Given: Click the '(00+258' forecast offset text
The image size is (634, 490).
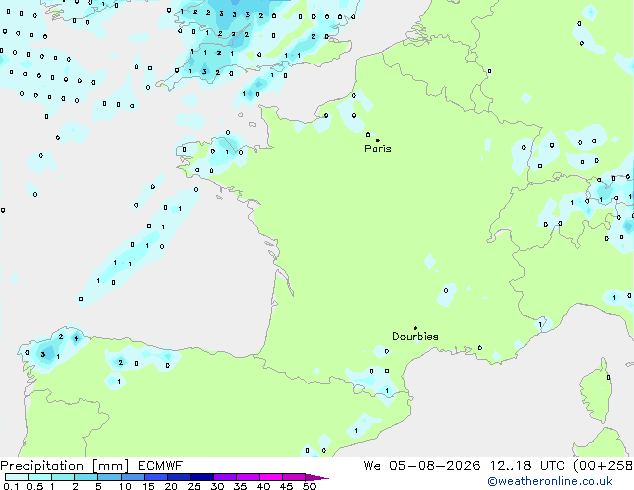Looking at the screenshot, I should point(603,466).
